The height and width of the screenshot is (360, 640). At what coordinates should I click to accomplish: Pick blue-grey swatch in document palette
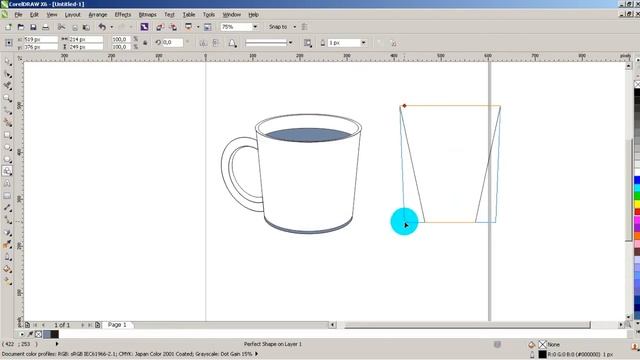coord(47,334)
